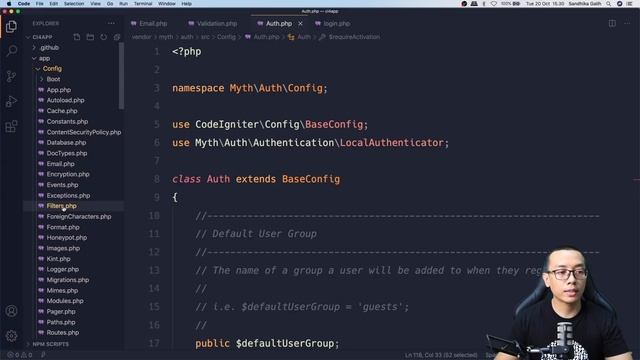Open Routes.php in the Explorer

(63, 333)
